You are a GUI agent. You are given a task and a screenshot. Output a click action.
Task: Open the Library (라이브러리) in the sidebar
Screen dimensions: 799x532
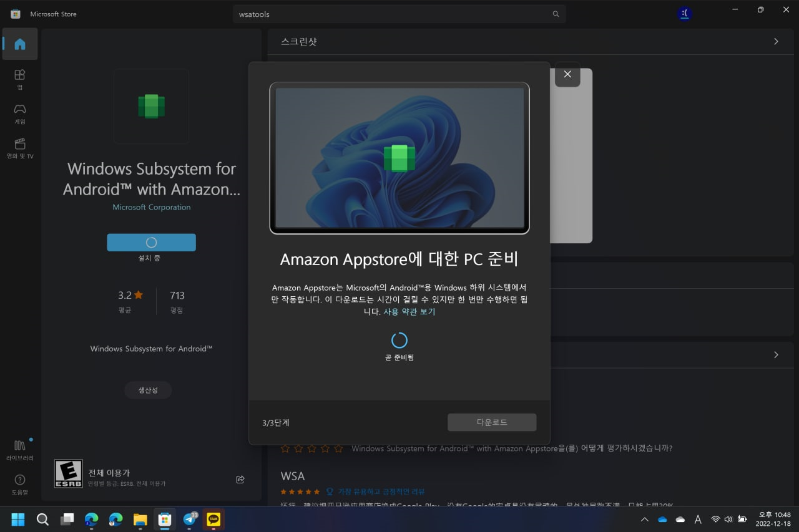click(20, 450)
